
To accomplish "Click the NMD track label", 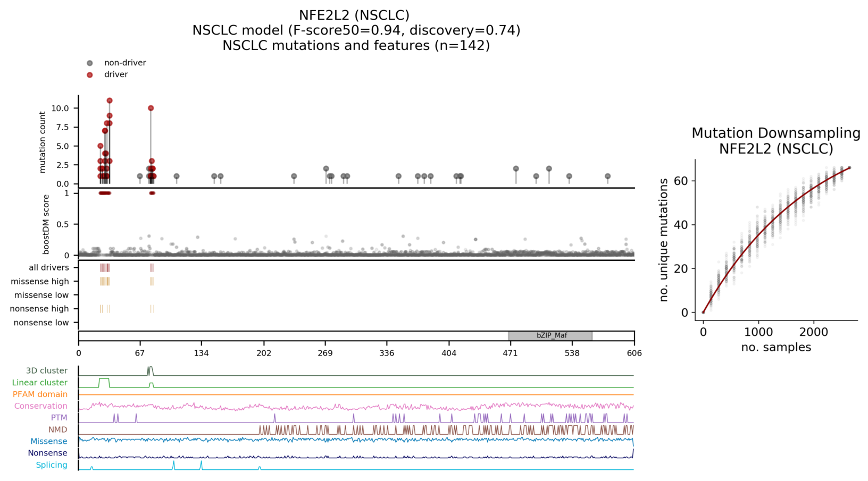I will coord(57,429).
